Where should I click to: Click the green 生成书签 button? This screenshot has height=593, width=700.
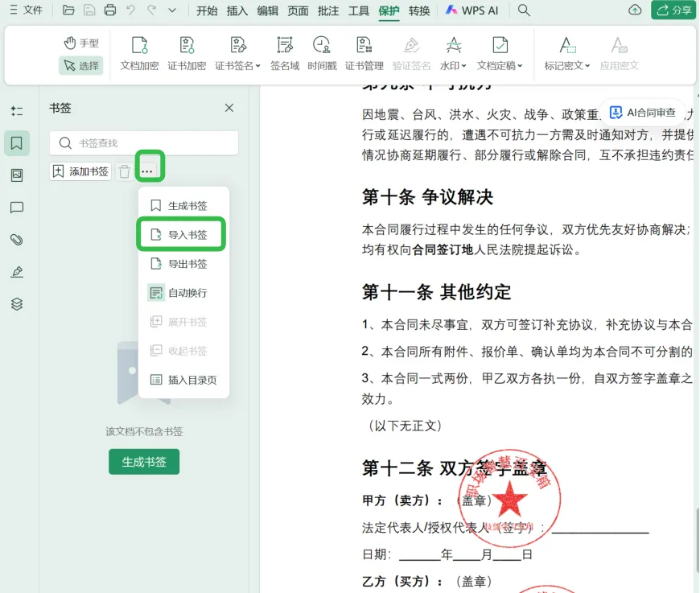[144, 462]
